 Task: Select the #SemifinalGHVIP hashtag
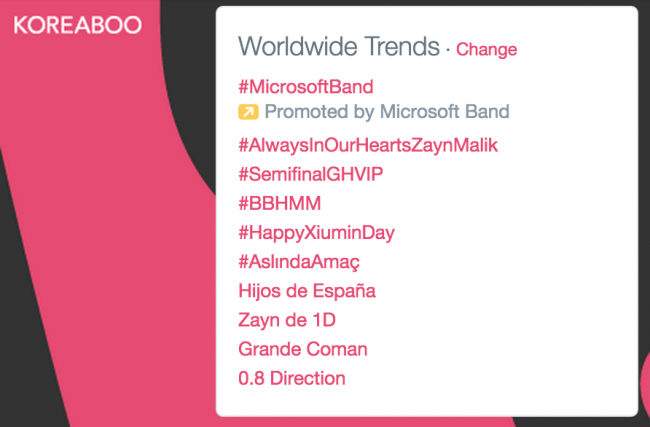point(310,174)
